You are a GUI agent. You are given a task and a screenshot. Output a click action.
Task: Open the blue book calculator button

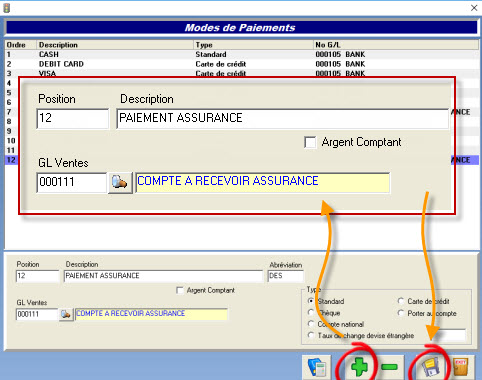(x=317, y=367)
